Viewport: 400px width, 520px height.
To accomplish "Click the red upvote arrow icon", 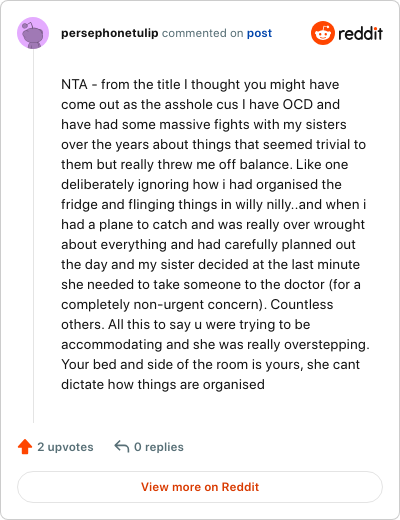I will point(25,447).
